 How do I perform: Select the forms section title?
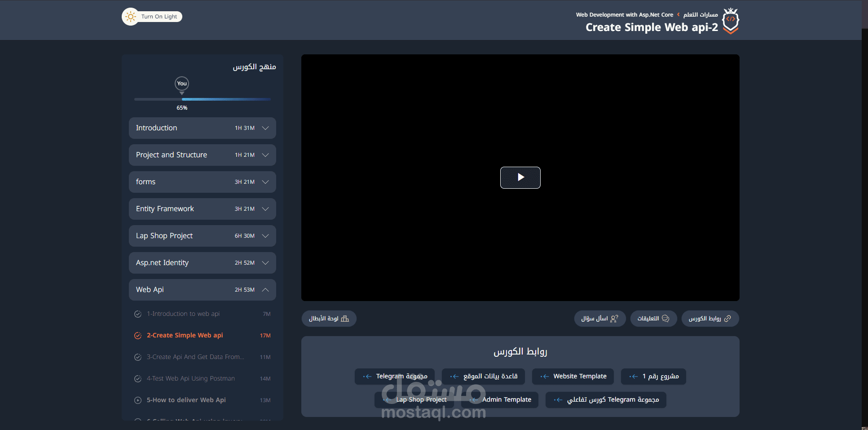pos(145,182)
